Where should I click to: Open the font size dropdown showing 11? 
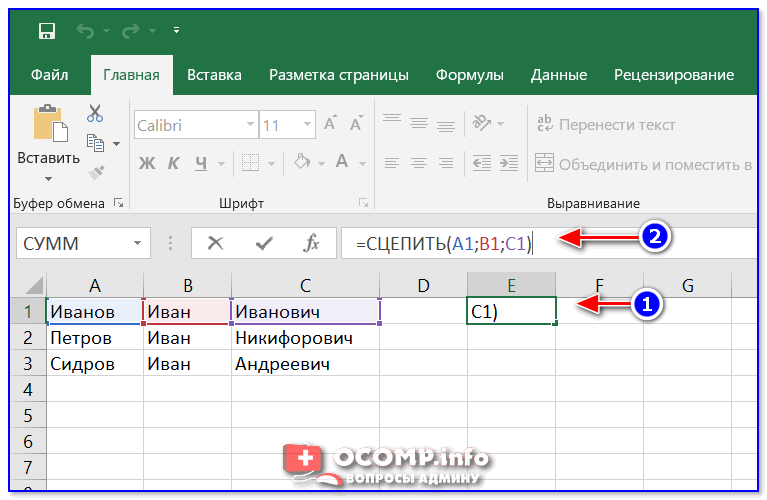pyautogui.click(x=308, y=125)
